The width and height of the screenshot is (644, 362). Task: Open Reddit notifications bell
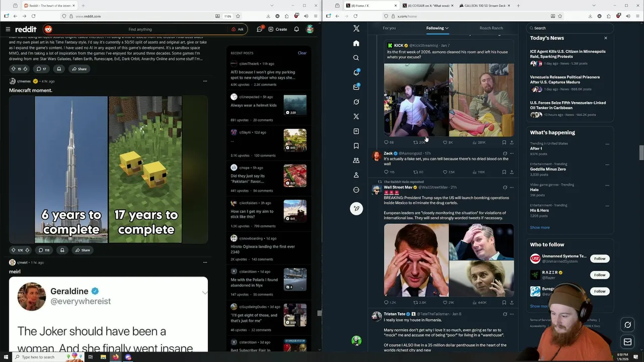click(x=296, y=29)
